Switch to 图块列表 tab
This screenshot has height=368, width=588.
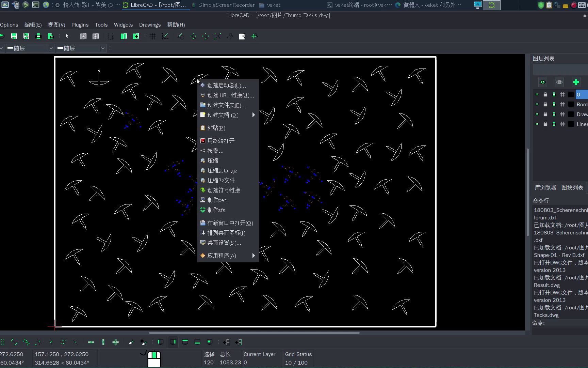tap(572, 187)
